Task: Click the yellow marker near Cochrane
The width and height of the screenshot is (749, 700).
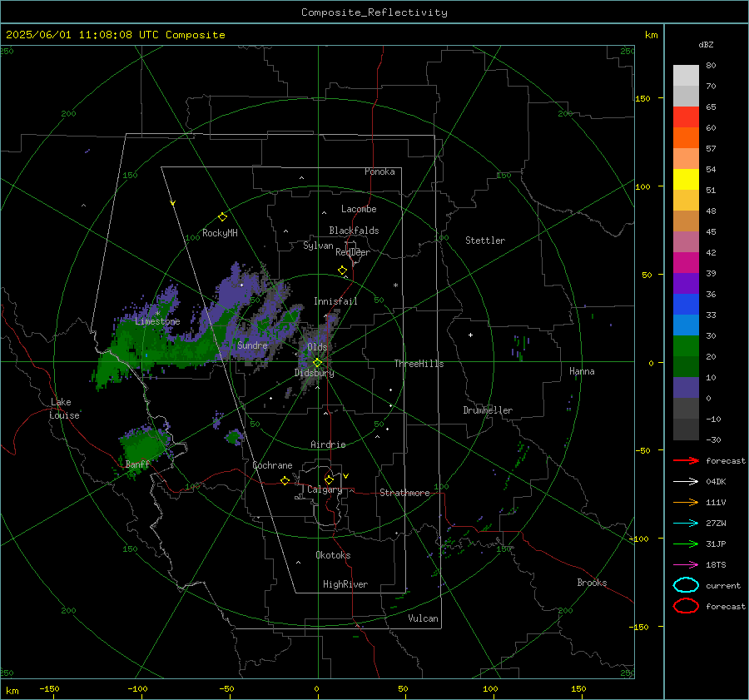Action: 285,480
